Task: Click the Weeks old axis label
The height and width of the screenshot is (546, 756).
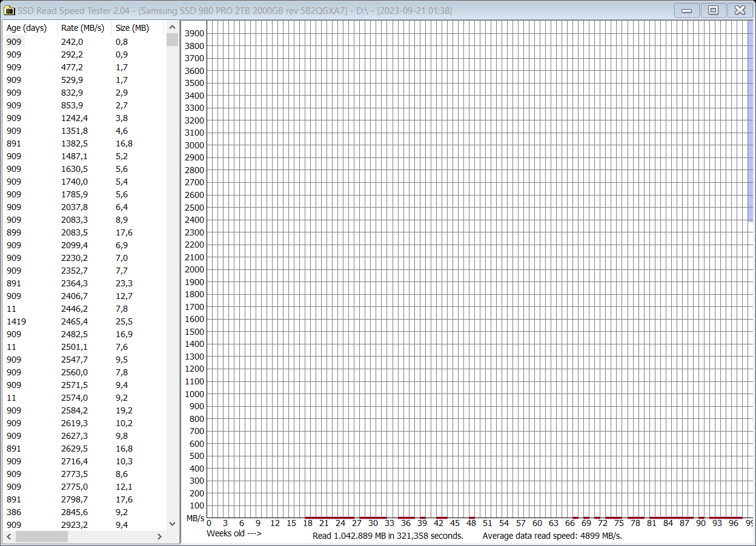Action: pyautogui.click(x=233, y=535)
